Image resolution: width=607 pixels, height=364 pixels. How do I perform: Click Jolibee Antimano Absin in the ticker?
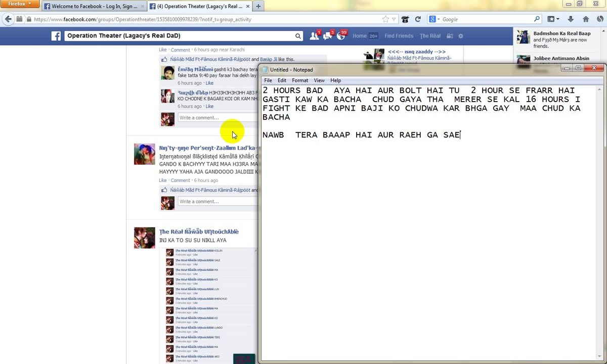[x=561, y=58]
